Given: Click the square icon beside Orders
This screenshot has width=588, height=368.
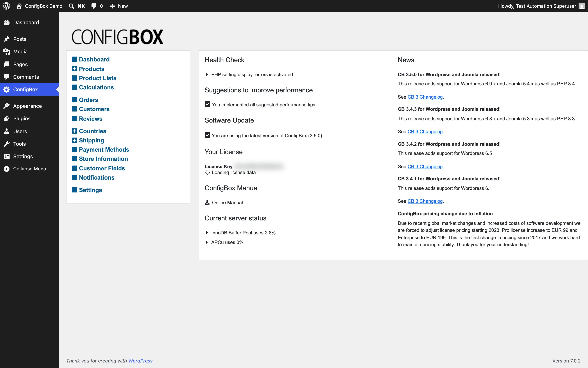Looking at the screenshot, I should (x=75, y=100).
